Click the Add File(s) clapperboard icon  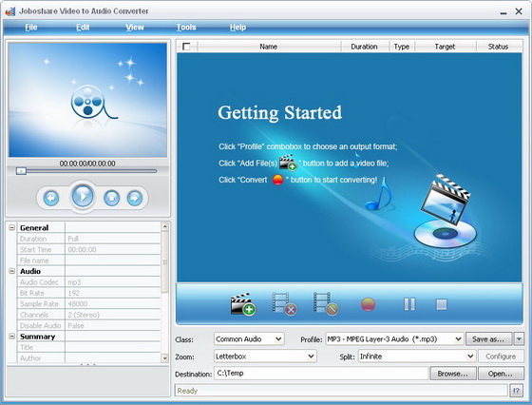(x=243, y=304)
